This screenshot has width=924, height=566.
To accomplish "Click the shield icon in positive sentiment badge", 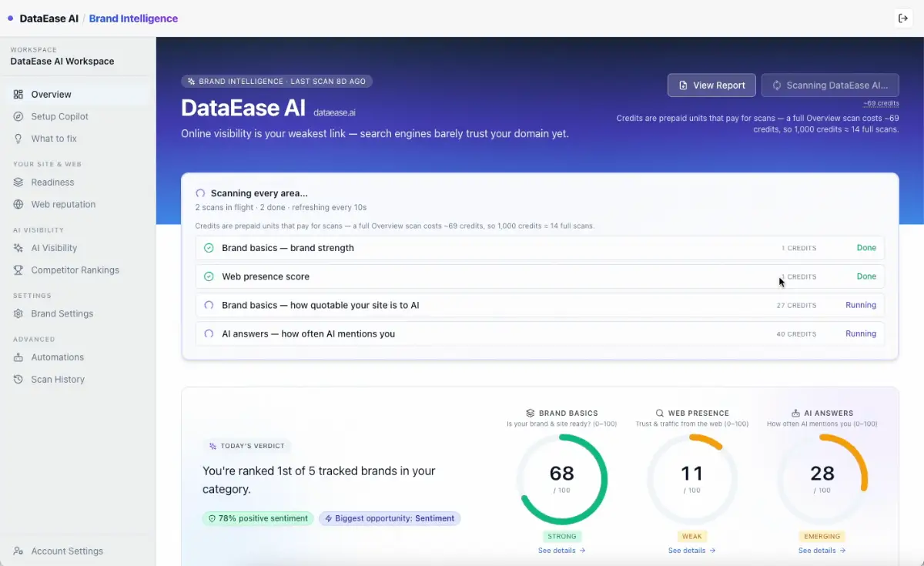I will pyautogui.click(x=212, y=519).
